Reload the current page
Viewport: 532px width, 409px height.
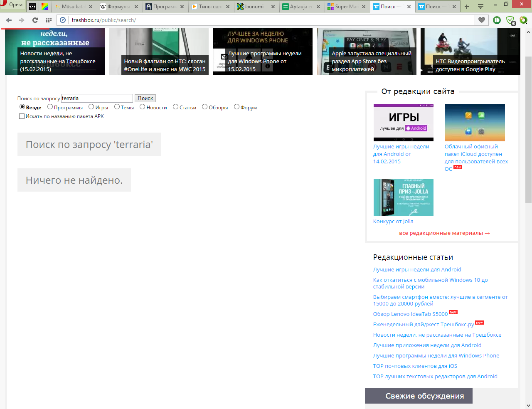pyautogui.click(x=35, y=20)
